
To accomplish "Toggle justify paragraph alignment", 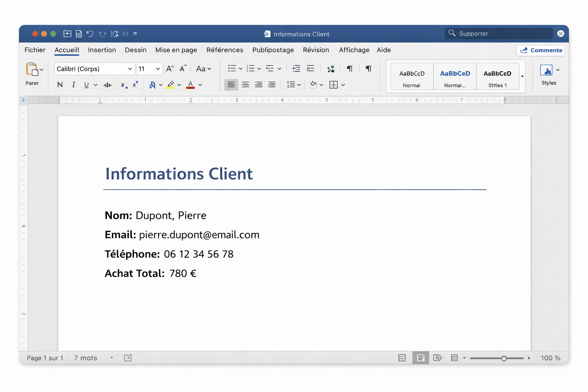I will [272, 85].
